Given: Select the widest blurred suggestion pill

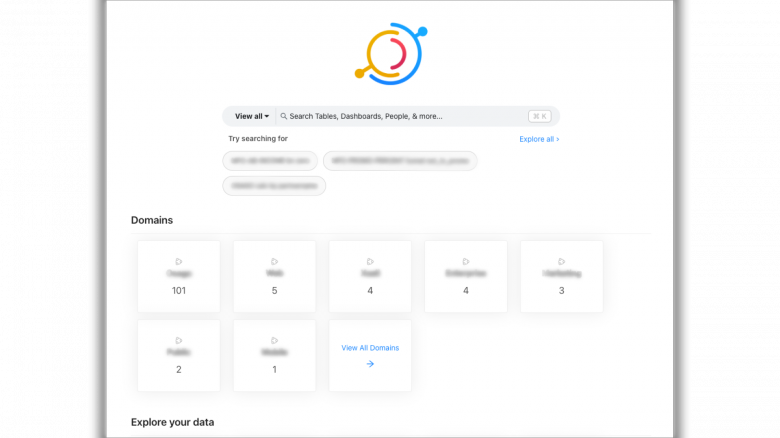Looking at the screenshot, I should point(400,161).
